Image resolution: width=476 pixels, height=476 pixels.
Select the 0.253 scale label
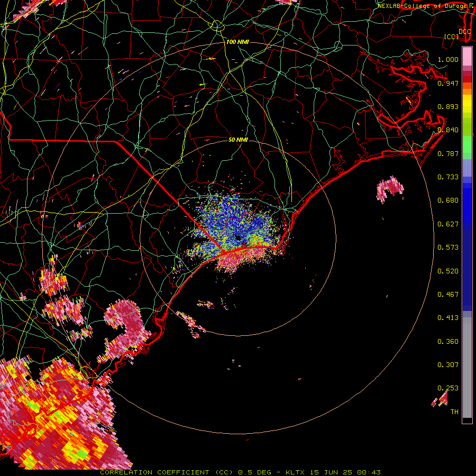448,388
